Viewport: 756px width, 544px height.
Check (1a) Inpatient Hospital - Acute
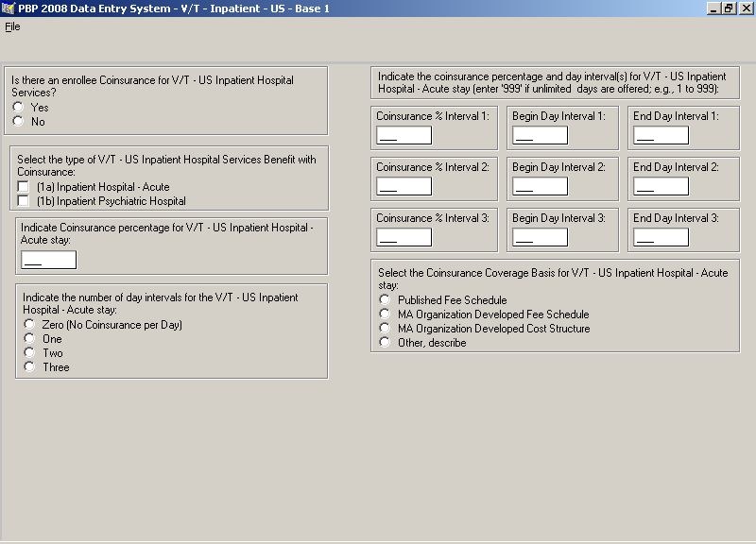click(23, 186)
